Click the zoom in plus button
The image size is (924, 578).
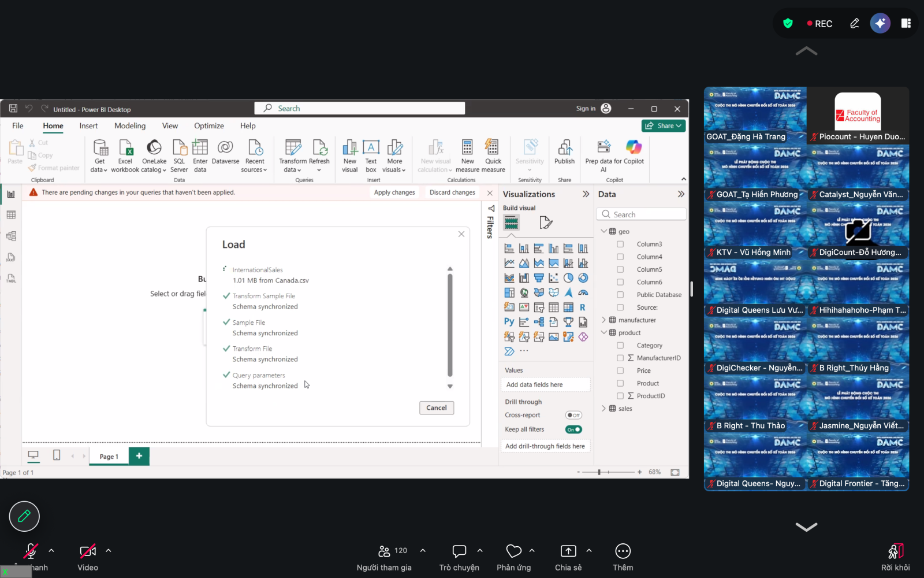point(640,472)
